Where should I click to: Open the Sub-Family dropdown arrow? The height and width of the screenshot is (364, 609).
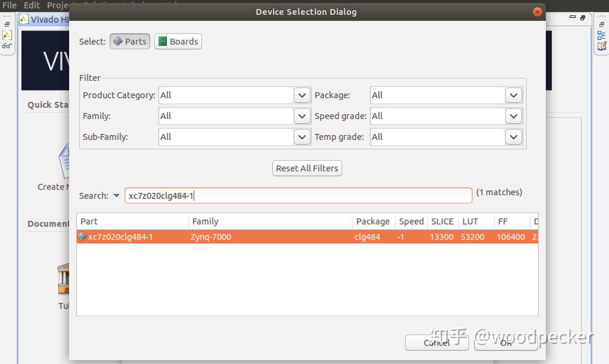click(x=302, y=137)
